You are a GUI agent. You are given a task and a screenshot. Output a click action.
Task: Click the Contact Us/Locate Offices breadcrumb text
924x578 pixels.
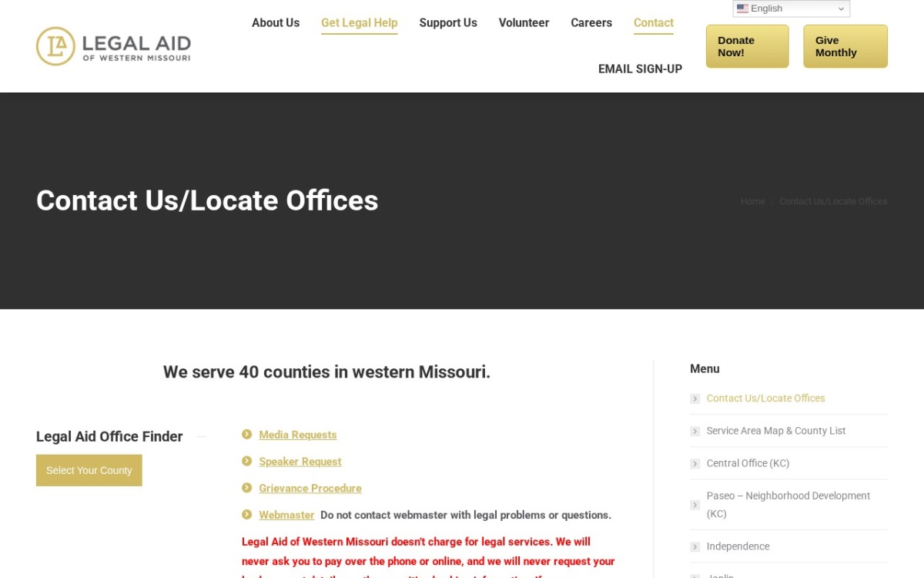coord(833,201)
